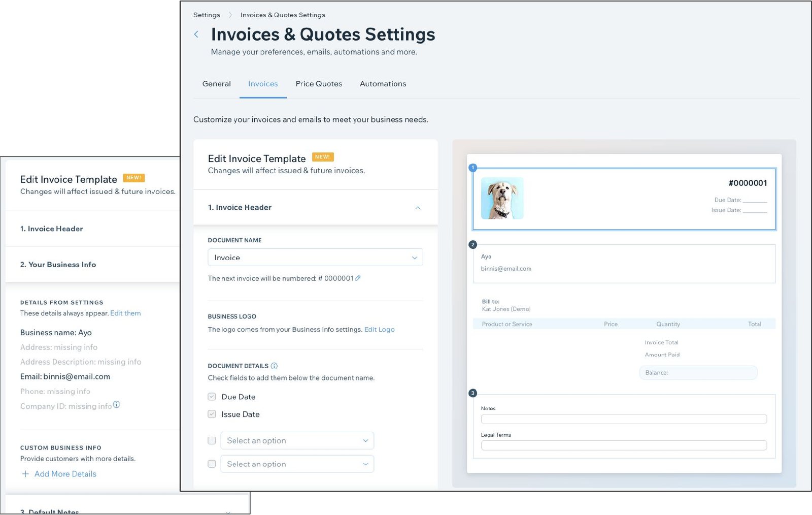Click the Address Description: missing info row
Viewport: 812px width, 515px height.
81,362
